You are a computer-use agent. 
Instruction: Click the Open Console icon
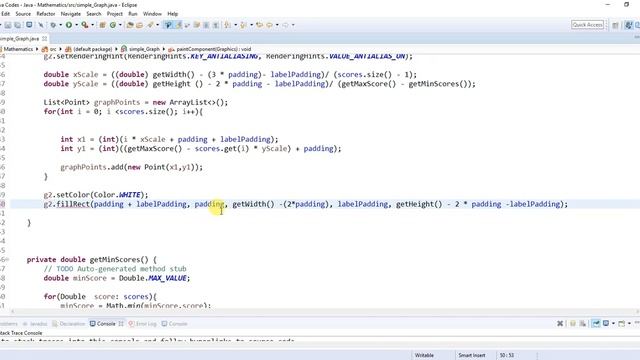[x=622, y=323]
